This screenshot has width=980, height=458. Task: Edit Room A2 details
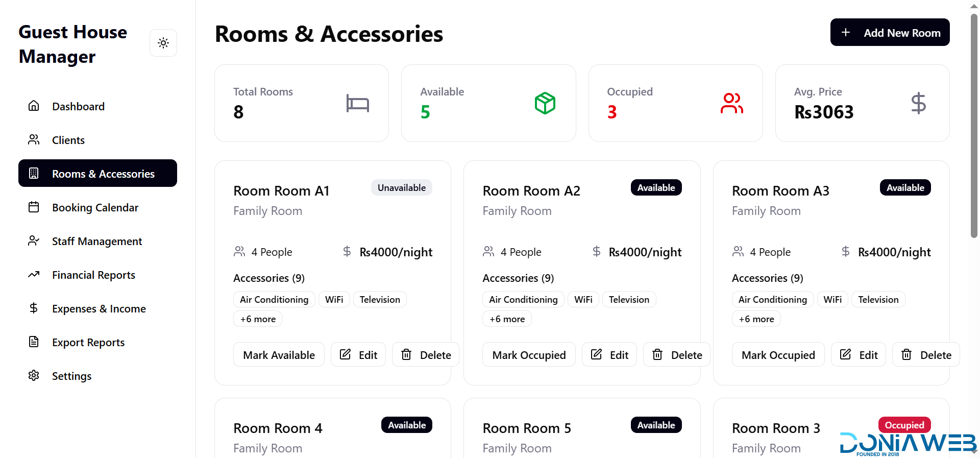609,355
